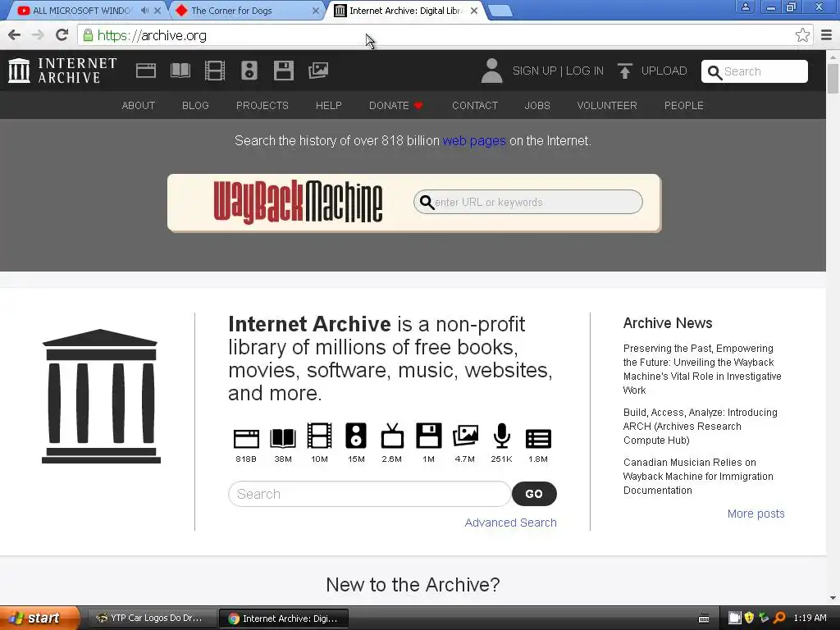Reload the page with refresh icon
The image size is (840, 630).
[62, 35]
